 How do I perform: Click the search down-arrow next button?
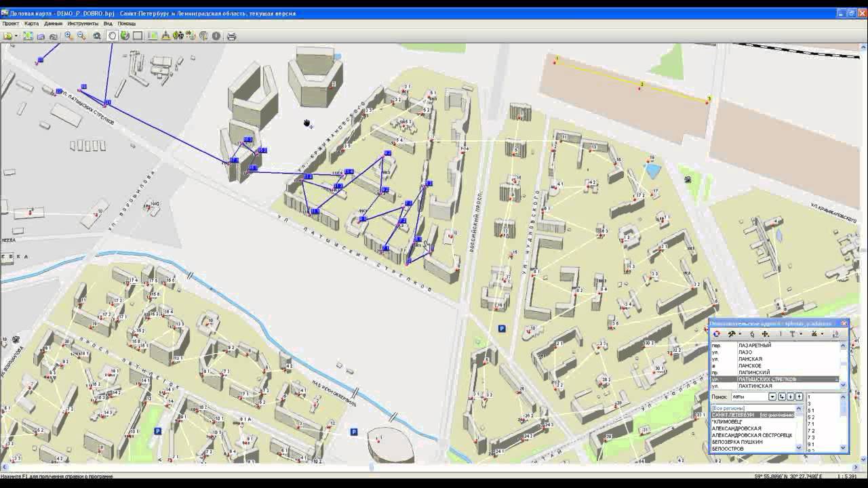[791, 396]
